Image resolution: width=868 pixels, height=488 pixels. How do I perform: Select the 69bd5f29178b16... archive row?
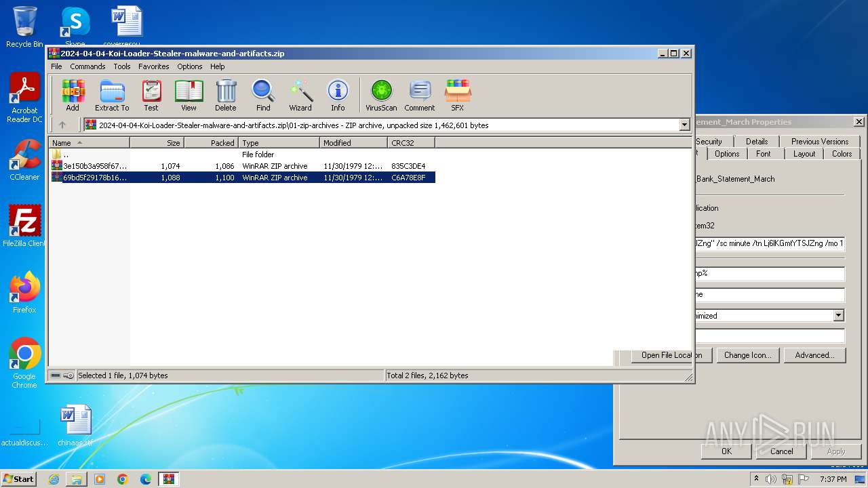[x=242, y=178]
